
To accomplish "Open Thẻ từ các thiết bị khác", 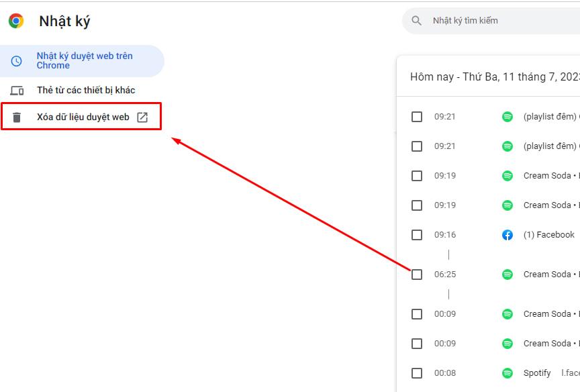I will (x=81, y=89).
